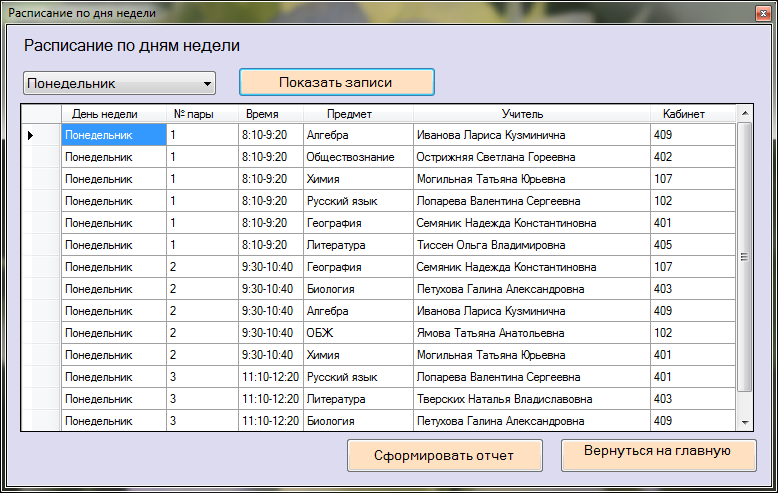
Task: Click the scrollbar up arrow in the table
Action: (744, 114)
